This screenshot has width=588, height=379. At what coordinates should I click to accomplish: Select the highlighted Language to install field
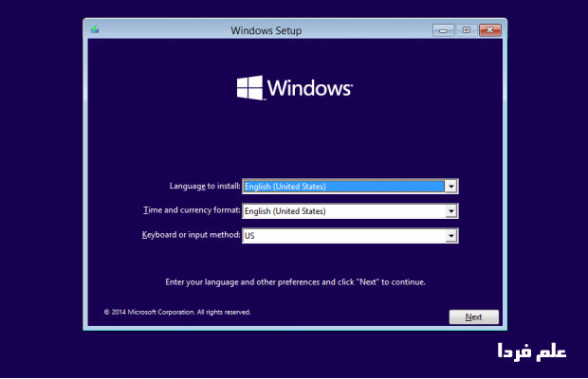(343, 187)
